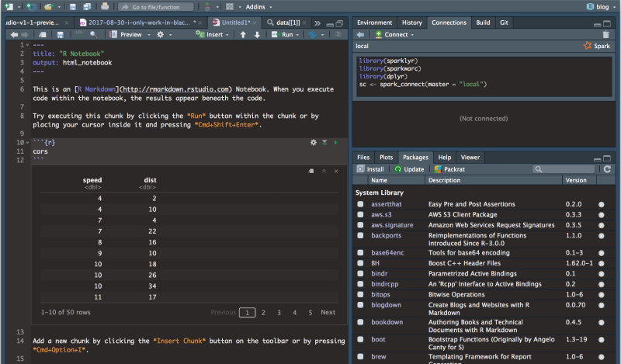Toggle the assertthat package checkbox
This screenshot has height=364, width=621.
pos(360,204)
